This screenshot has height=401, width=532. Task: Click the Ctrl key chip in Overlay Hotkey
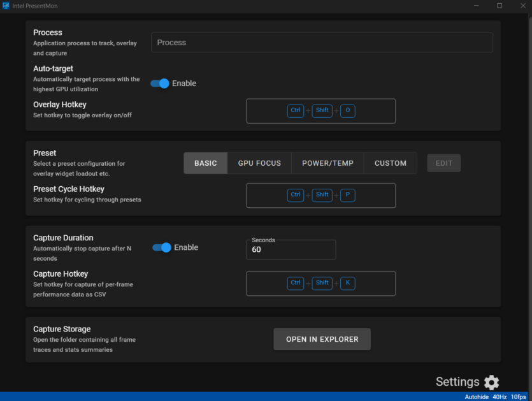(x=296, y=111)
